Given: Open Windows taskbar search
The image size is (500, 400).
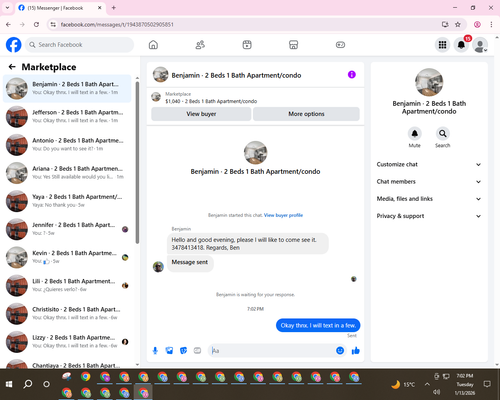Looking at the screenshot, I should (x=28, y=384).
